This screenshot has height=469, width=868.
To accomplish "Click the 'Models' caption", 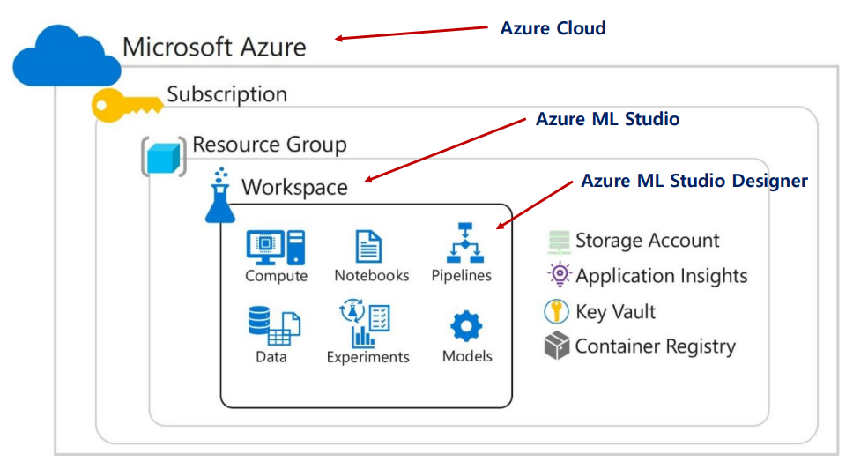I will tap(467, 356).
